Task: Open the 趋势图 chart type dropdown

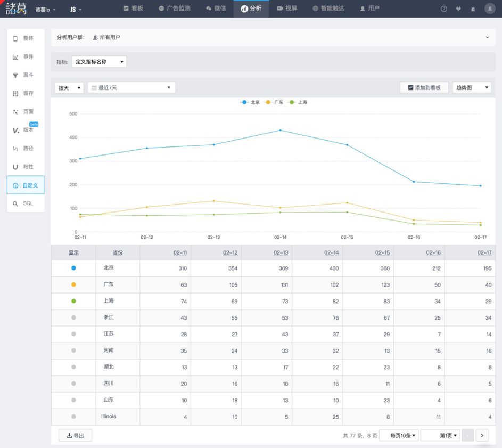Action: point(472,87)
